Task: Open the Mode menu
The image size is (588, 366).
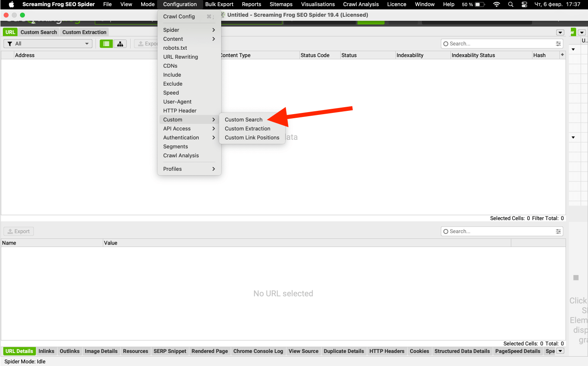Action: [x=148, y=4]
